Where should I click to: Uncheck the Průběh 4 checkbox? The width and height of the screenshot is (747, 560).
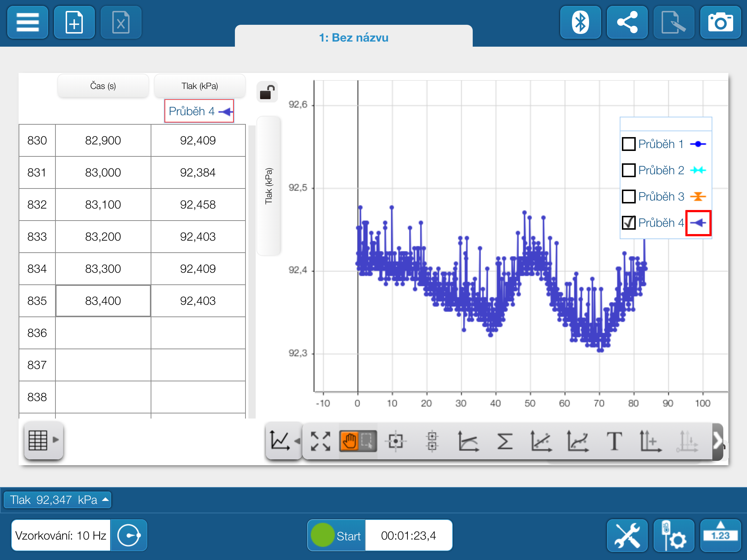point(628,222)
